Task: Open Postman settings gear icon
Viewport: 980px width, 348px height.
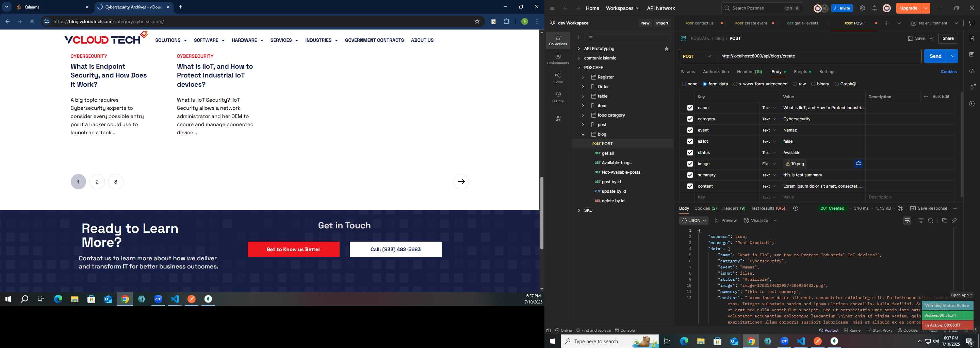Action: coord(862,8)
